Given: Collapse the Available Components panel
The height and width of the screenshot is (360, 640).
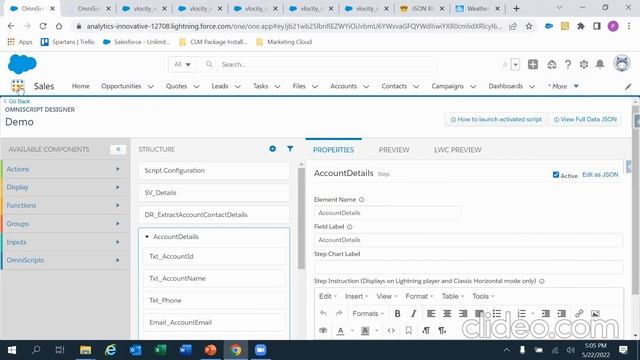Looking at the screenshot, I should 118,149.
